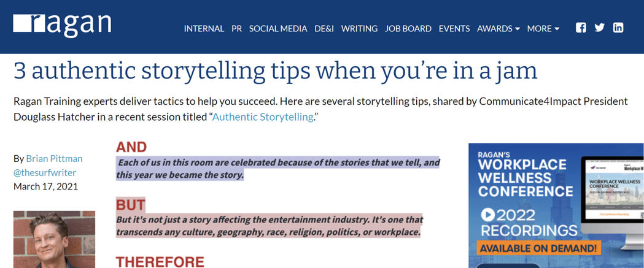644x268 pixels.
Task: Expand the More dropdown menu
Action: 543,29
